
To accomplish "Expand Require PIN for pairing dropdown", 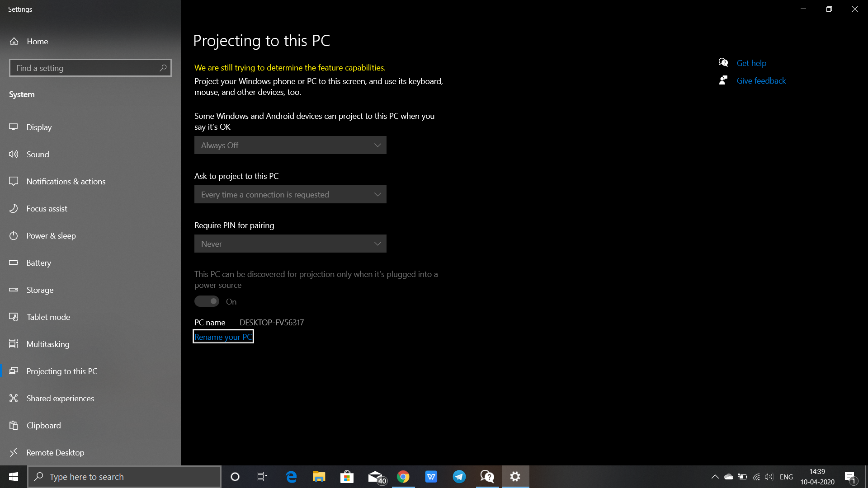I will tap(290, 243).
